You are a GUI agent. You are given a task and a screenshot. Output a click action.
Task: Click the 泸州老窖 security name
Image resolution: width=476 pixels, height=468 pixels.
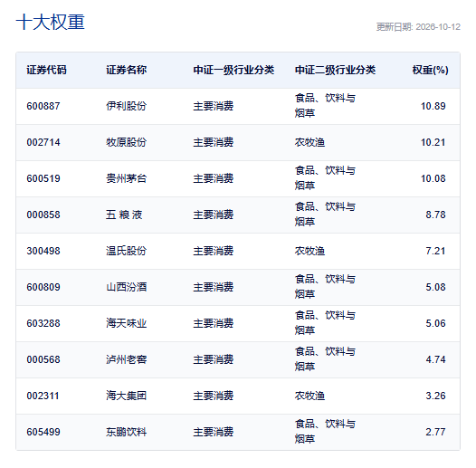click(x=127, y=359)
